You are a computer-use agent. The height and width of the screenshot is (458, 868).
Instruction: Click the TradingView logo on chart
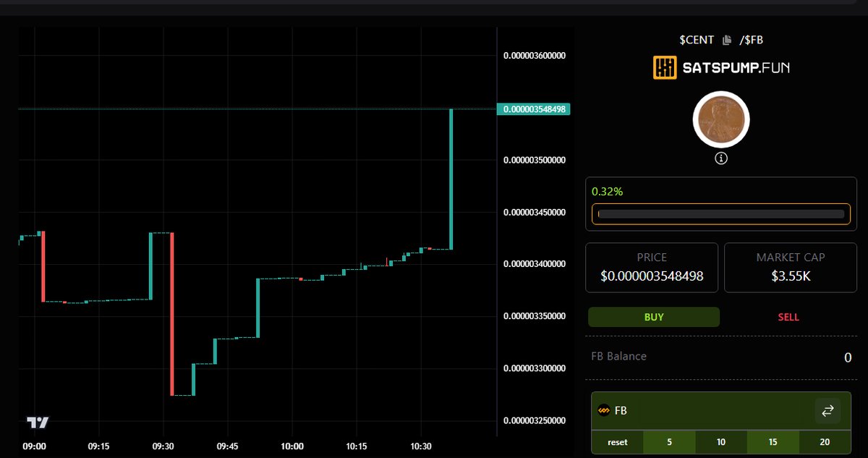point(38,422)
